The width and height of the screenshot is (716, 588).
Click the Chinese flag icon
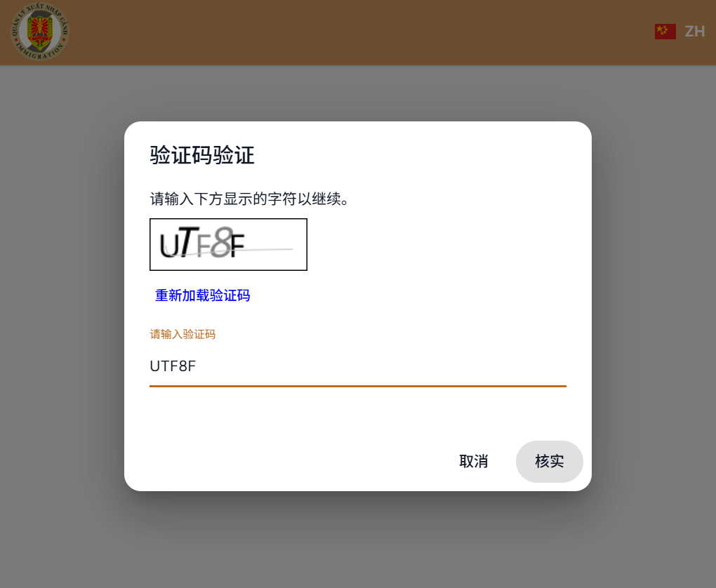click(x=665, y=32)
